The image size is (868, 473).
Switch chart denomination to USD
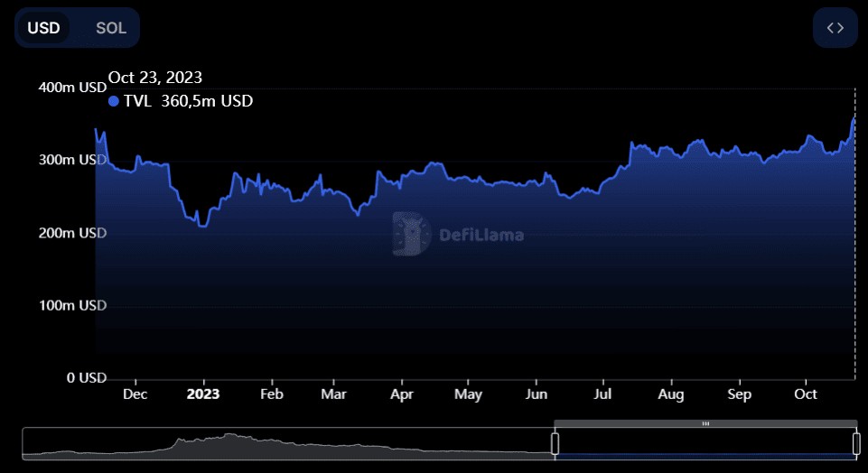(x=43, y=28)
